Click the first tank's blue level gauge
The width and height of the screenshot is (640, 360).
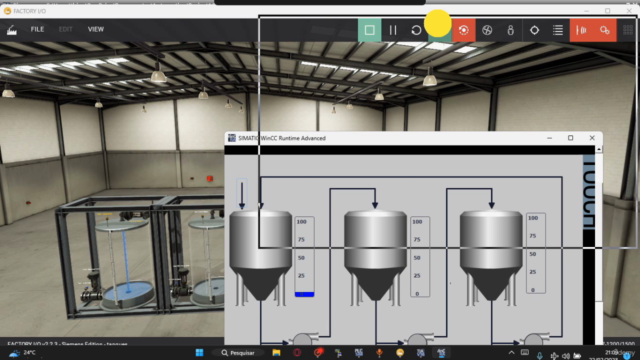[304, 256]
